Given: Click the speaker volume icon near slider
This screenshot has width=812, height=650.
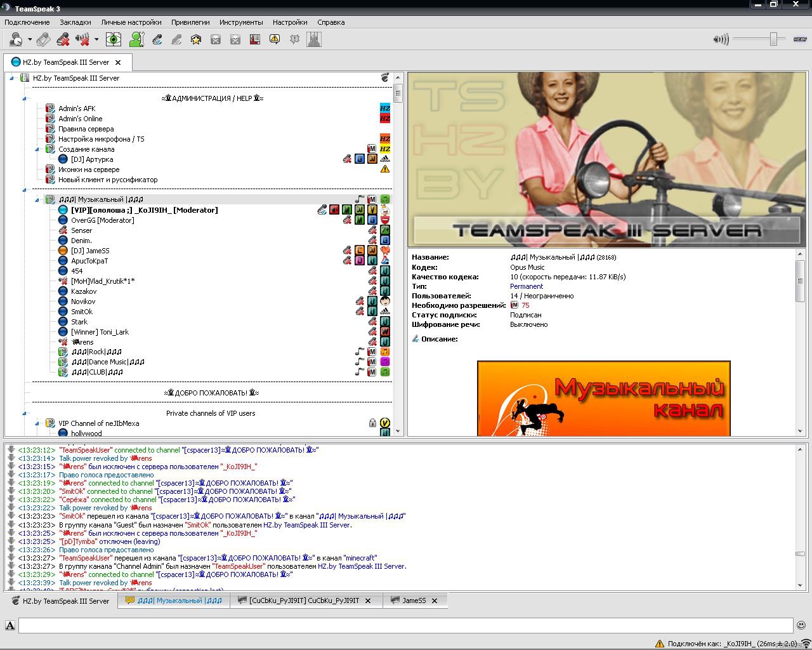Looking at the screenshot, I should click(721, 39).
